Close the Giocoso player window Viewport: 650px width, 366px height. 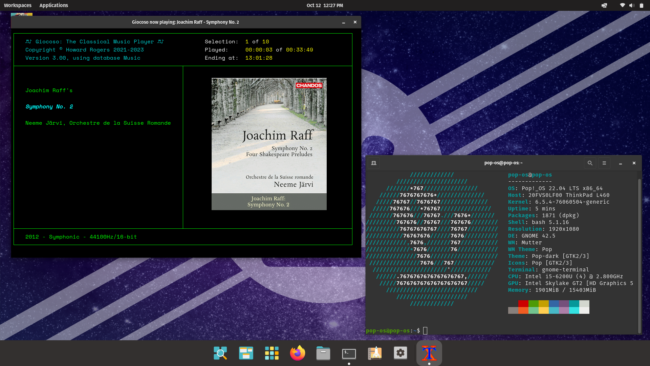[355, 22]
